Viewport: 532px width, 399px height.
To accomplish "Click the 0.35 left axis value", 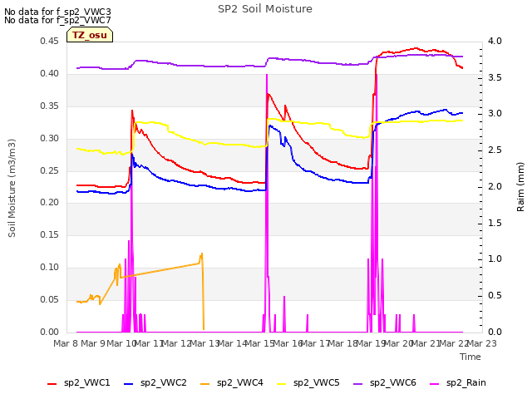I will click(x=50, y=106).
